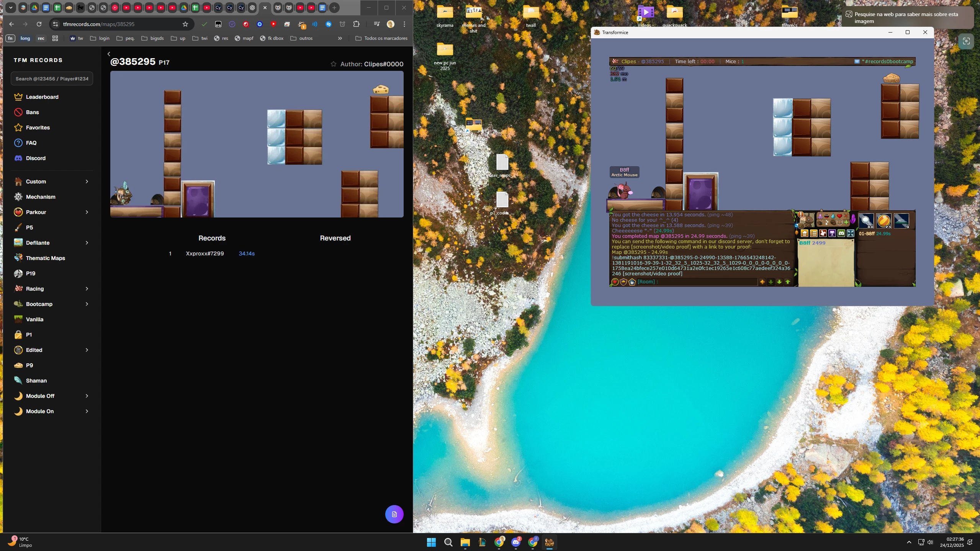
Task: Open the Discord link in TFM Records sidebar
Action: [52, 158]
